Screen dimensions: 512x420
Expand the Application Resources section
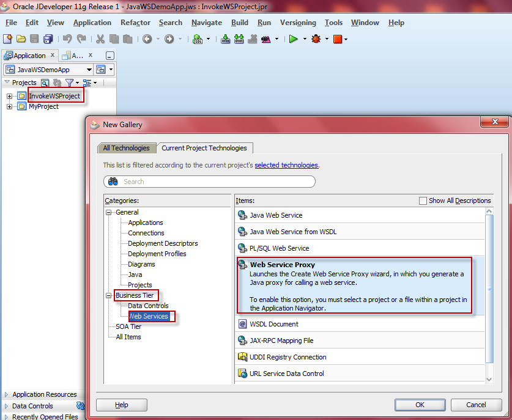pos(6,394)
